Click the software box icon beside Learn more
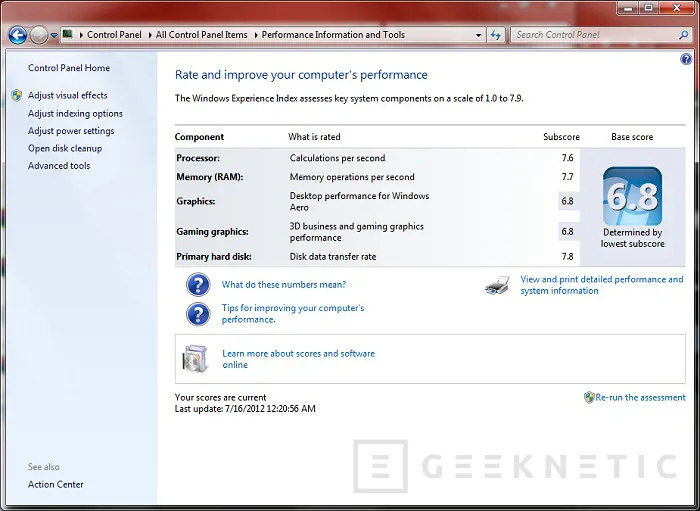The width and height of the screenshot is (700, 511). tap(196, 358)
